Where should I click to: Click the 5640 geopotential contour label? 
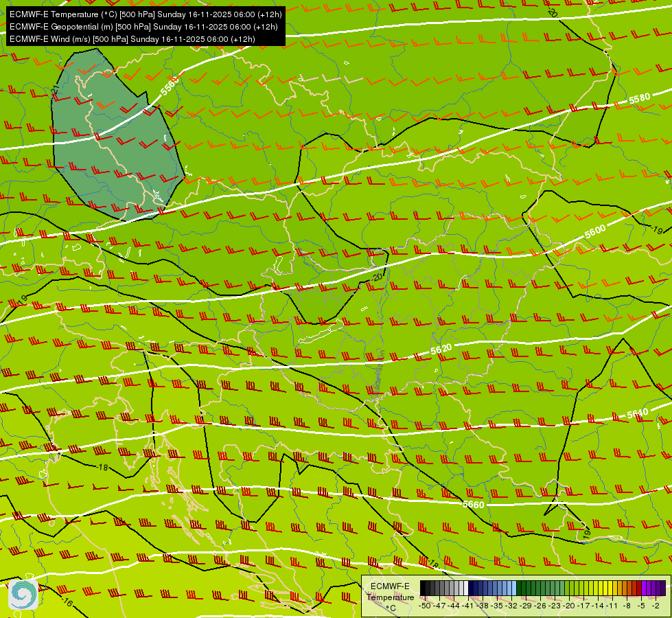(638, 414)
